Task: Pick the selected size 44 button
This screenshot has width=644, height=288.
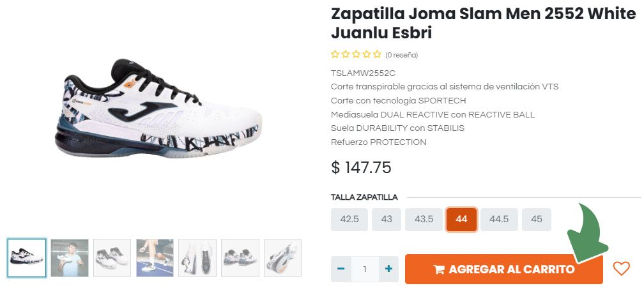Action: click(x=462, y=220)
